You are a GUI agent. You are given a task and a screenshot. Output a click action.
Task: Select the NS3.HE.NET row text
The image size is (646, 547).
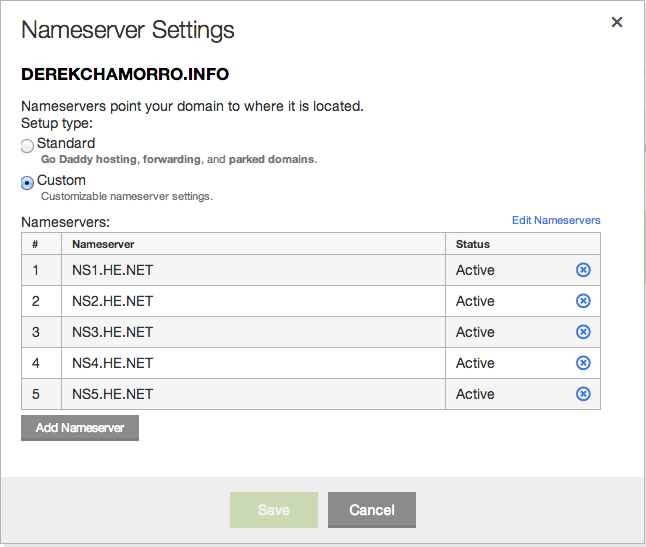pyautogui.click(x=112, y=332)
